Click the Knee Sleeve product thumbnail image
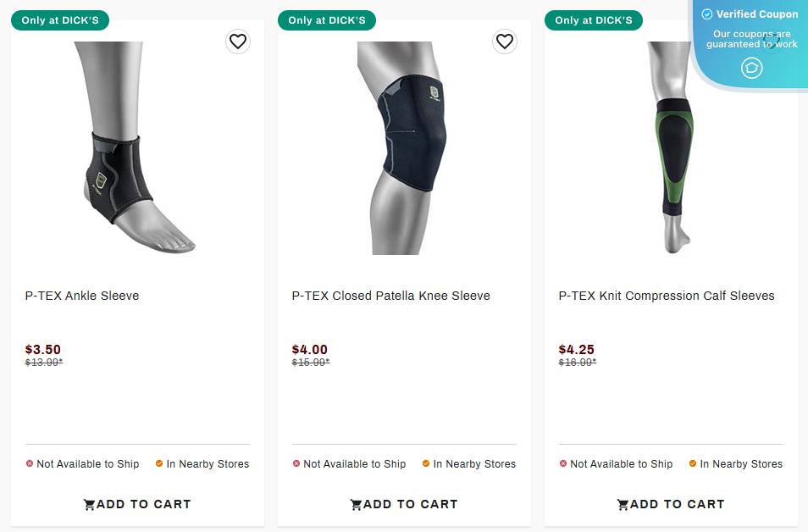808x532 pixels. 403,148
